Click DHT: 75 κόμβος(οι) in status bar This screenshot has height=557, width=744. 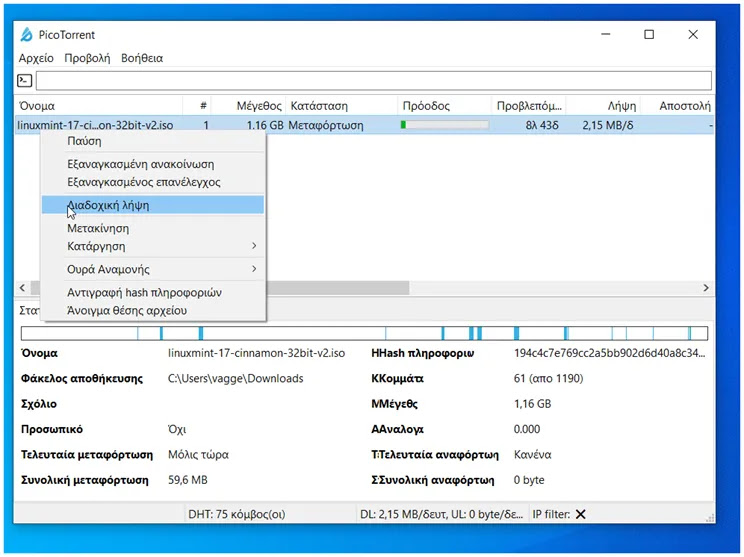pyautogui.click(x=237, y=514)
